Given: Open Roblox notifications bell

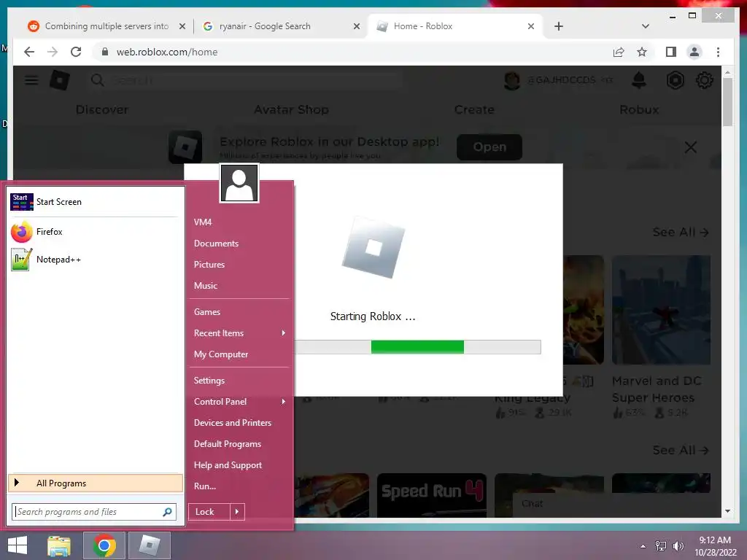Looking at the screenshot, I should click(x=639, y=80).
